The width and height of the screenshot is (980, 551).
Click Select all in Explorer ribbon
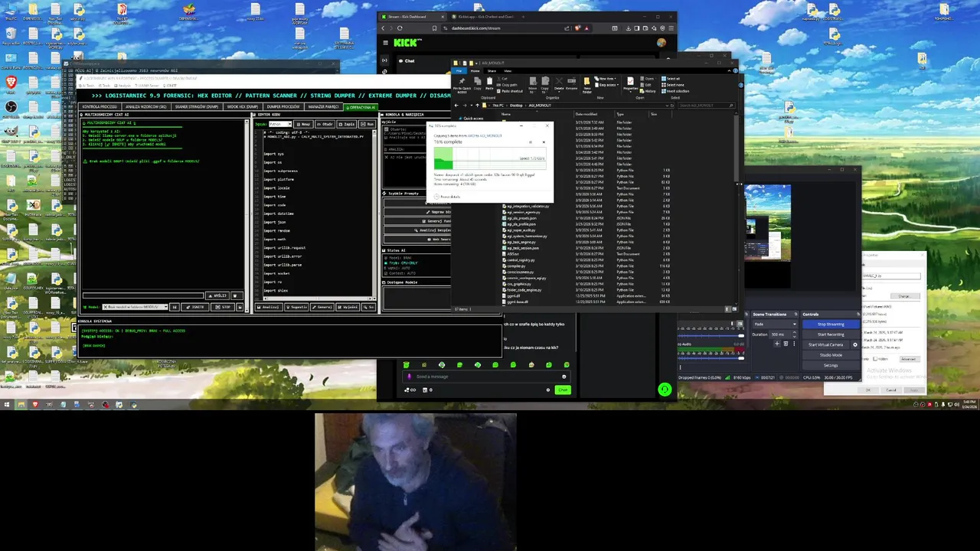(x=671, y=79)
